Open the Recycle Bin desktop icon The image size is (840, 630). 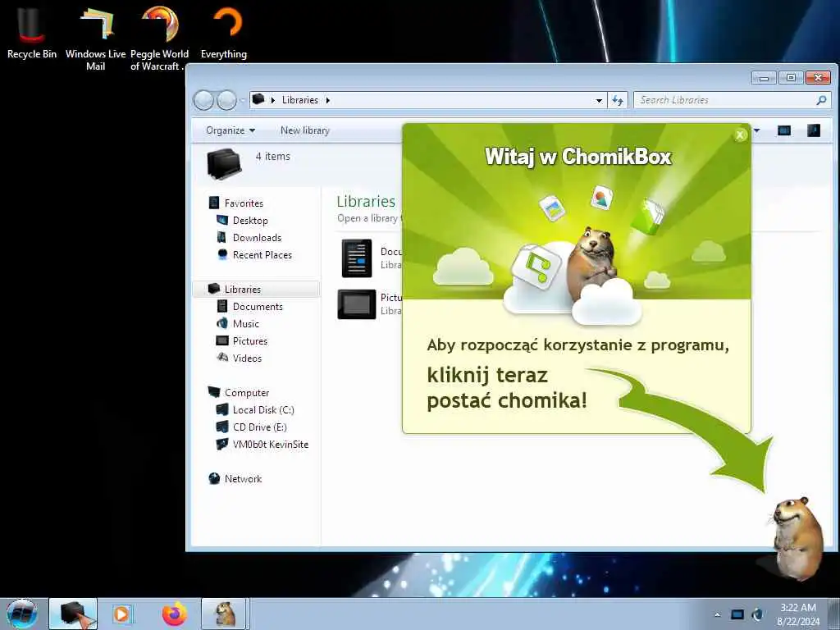[x=31, y=33]
